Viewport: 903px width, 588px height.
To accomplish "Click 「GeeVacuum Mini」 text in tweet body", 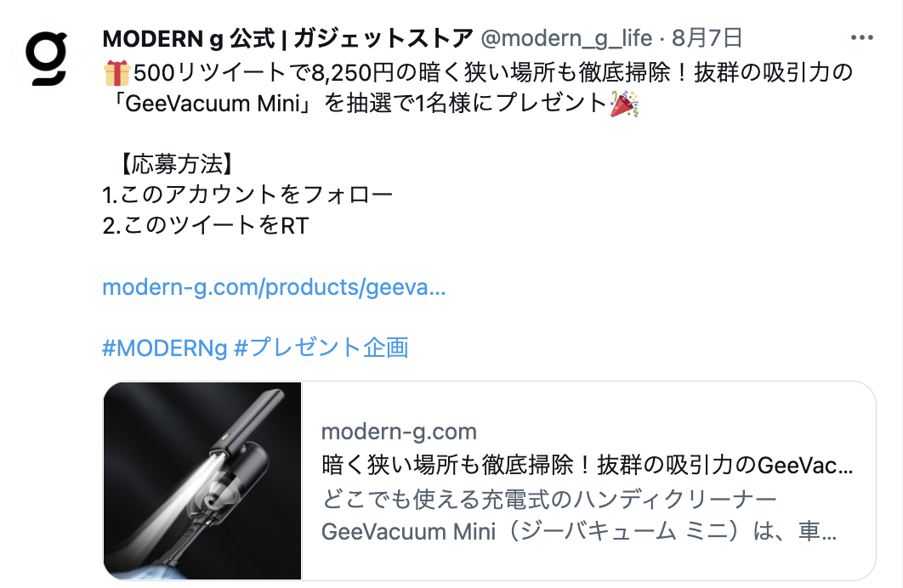I will coord(212,104).
